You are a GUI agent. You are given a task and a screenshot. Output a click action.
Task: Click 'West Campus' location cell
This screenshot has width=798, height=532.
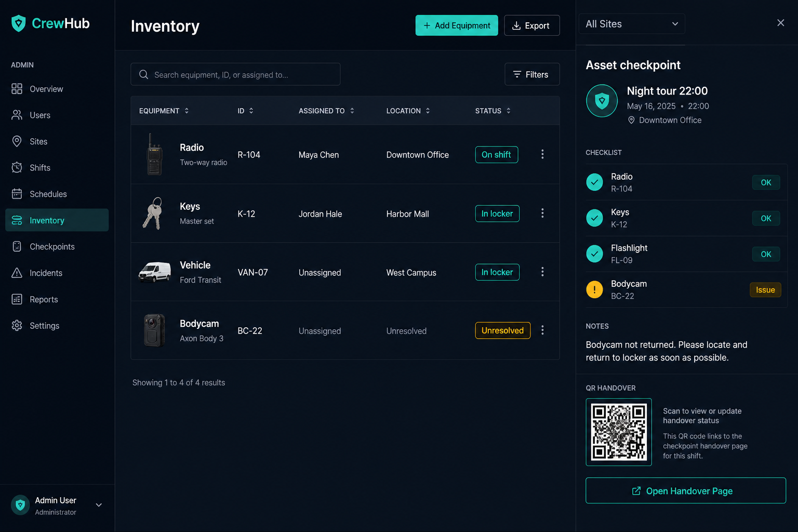tap(411, 273)
